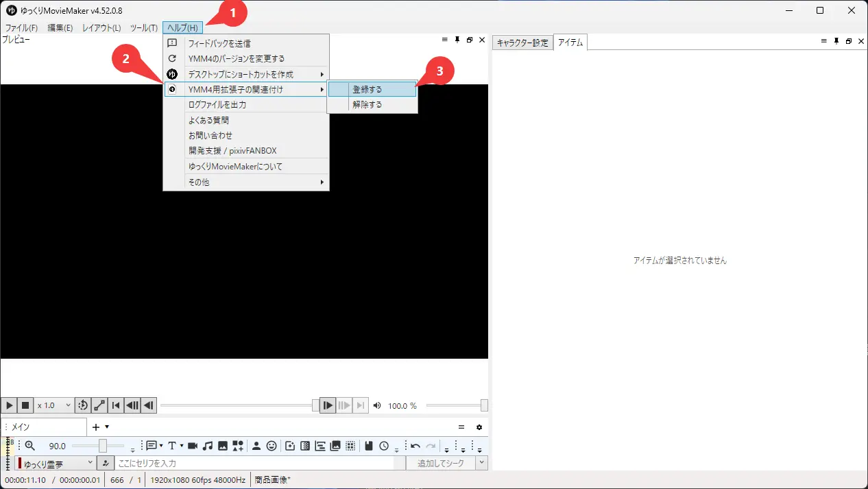The width and height of the screenshot is (868, 489).
Task: Click 解除する in the submenu
Action: [372, 105]
